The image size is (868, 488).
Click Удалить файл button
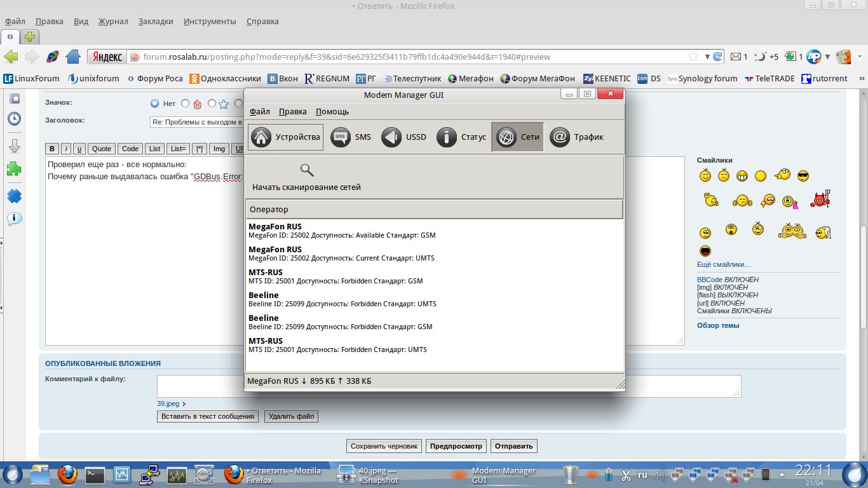(x=291, y=417)
